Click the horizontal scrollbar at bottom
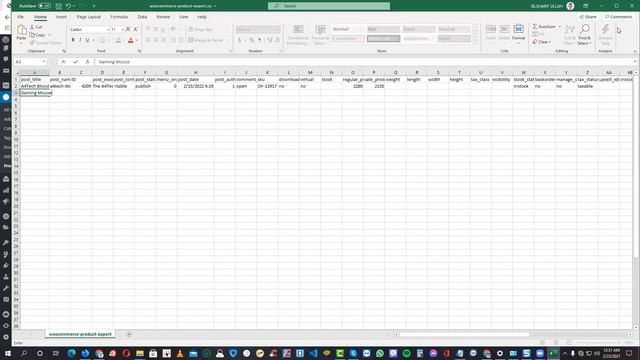The image size is (640, 360). (464, 334)
